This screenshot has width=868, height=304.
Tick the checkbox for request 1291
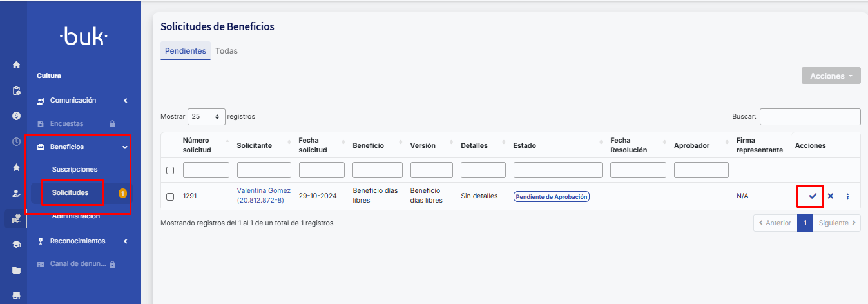tap(170, 197)
